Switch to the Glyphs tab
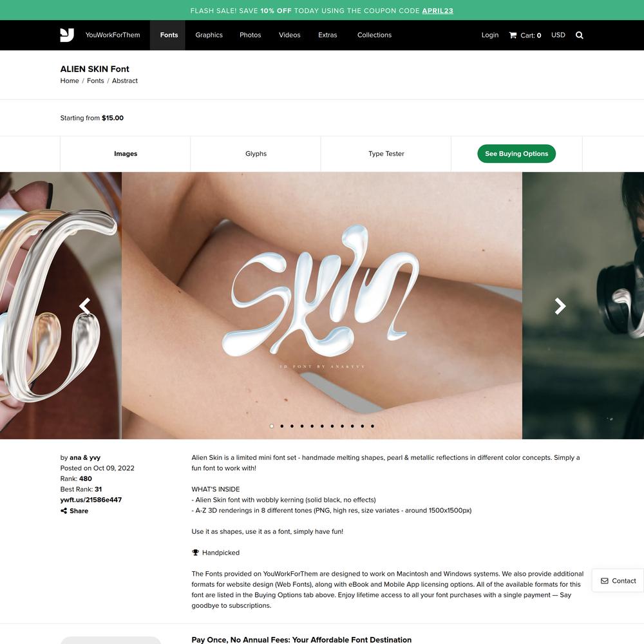 pyautogui.click(x=256, y=154)
